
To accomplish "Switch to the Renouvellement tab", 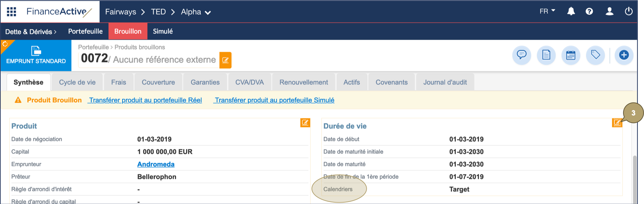I will (304, 82).
